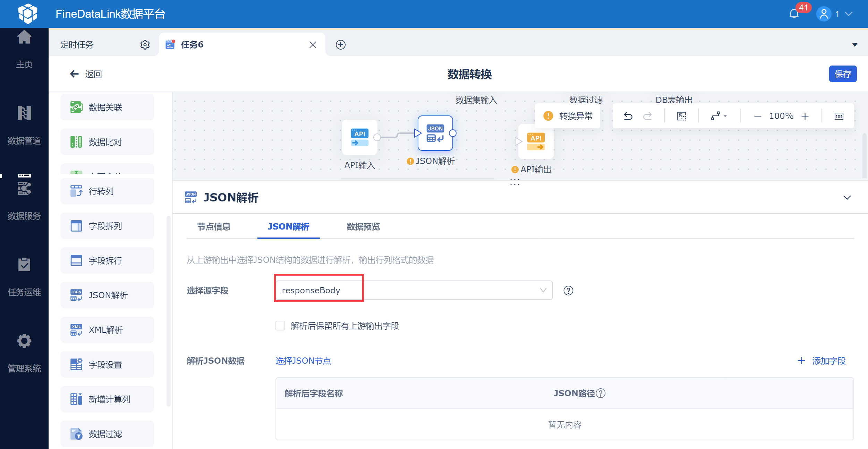Click the notification bell icon
Viewport: 868px width, 449px height.
tap(794, 14)
